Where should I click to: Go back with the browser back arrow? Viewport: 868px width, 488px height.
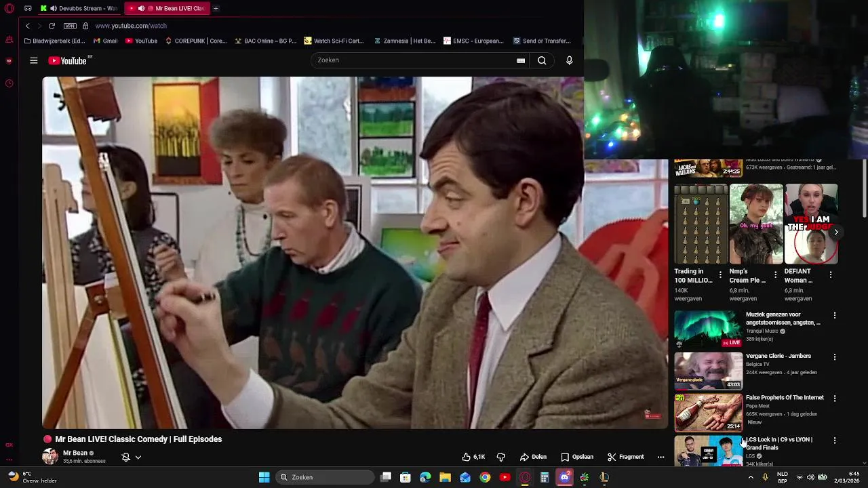pos(27,26)
